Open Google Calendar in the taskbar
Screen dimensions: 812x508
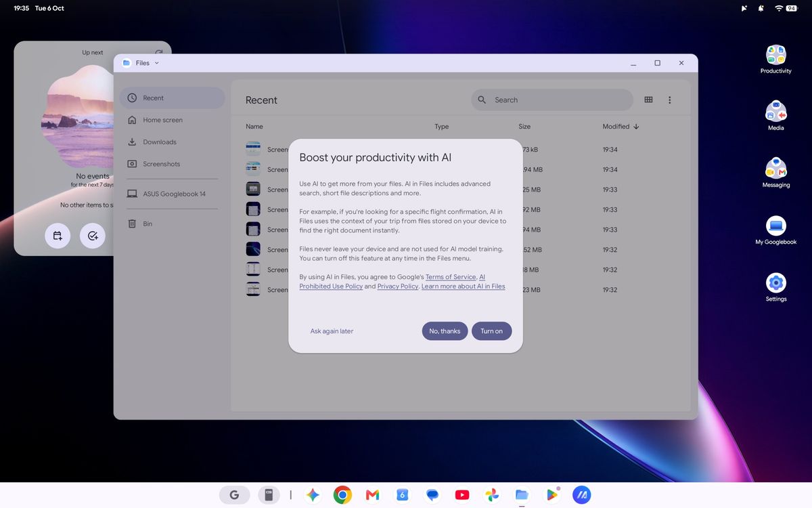pyautogui.click(x=402, y=495)
